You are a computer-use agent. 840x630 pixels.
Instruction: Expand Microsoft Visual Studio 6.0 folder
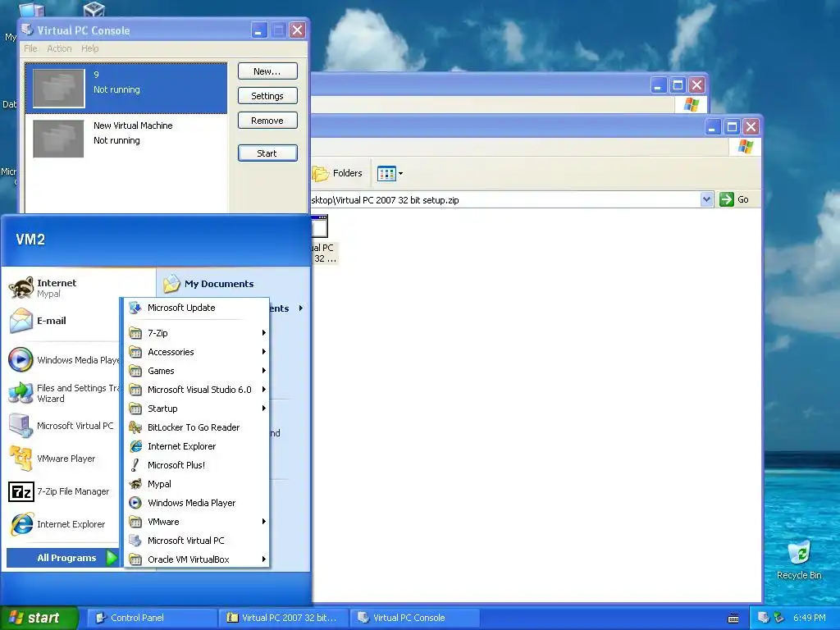[197, 390]
